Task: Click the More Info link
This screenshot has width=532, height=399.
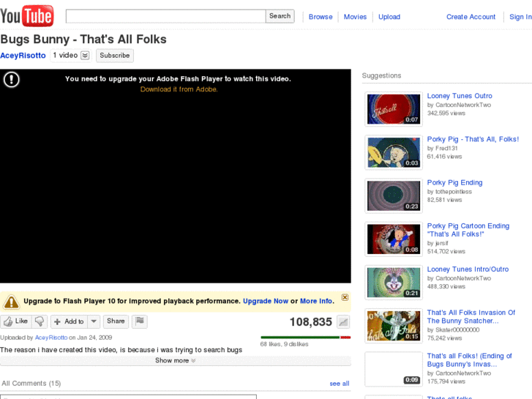Action: pos(316,301)
